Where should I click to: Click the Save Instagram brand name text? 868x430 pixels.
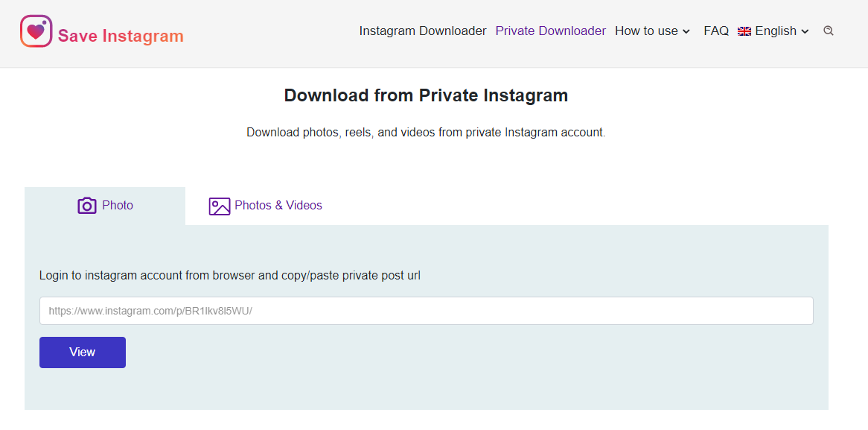(121, 36)
